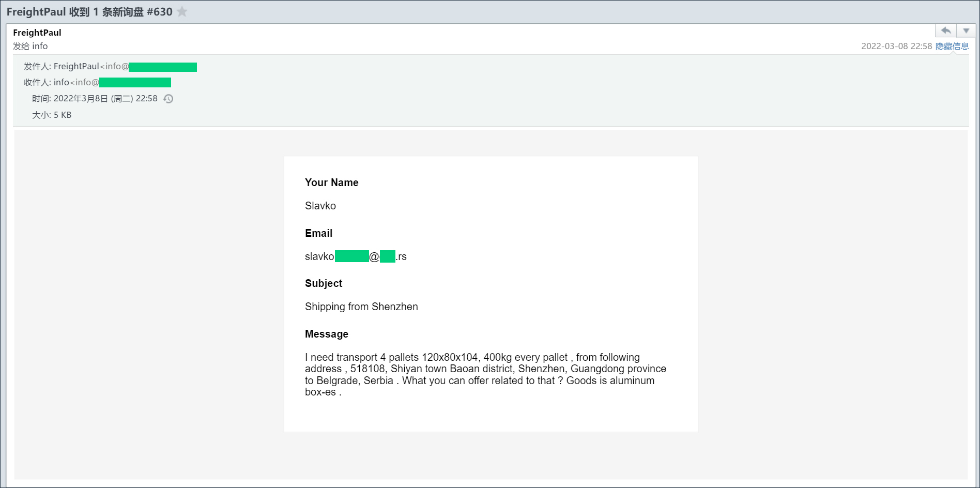Click the 隐藏信息 link
The image size is (980, 488).
point(952,46)
